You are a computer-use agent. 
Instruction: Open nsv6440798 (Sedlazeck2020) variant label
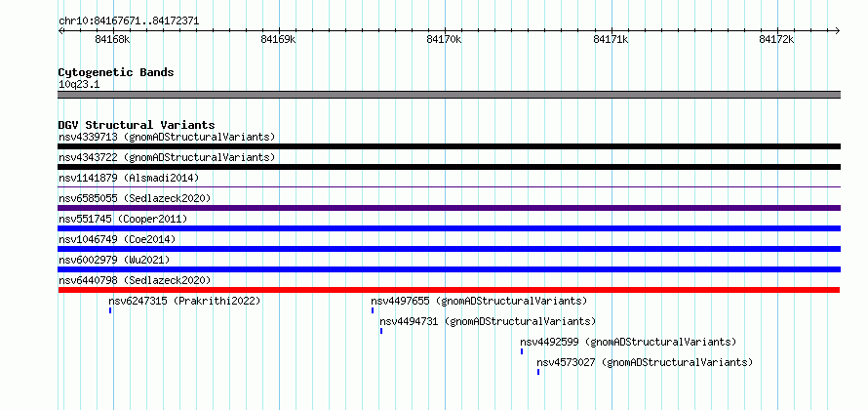[x=135, y=280]
